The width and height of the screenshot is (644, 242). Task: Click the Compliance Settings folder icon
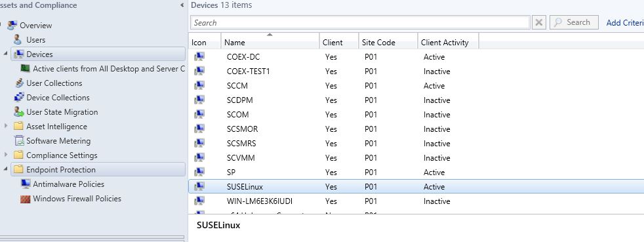pos(18,155)
